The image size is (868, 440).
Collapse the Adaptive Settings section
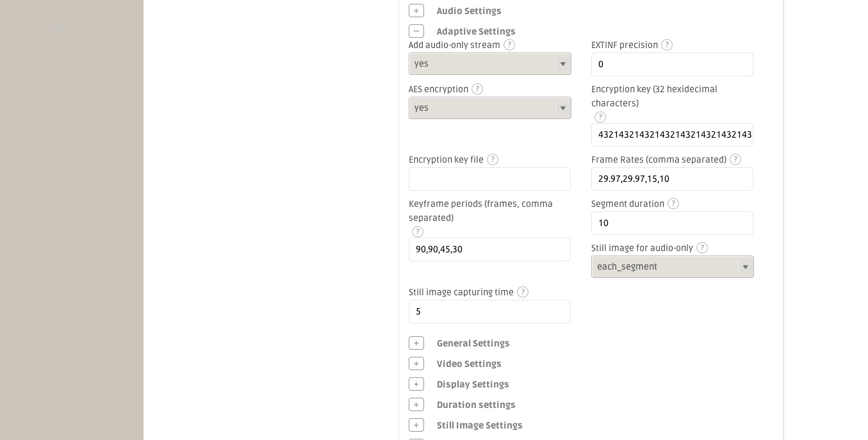[x=416, y=31]
